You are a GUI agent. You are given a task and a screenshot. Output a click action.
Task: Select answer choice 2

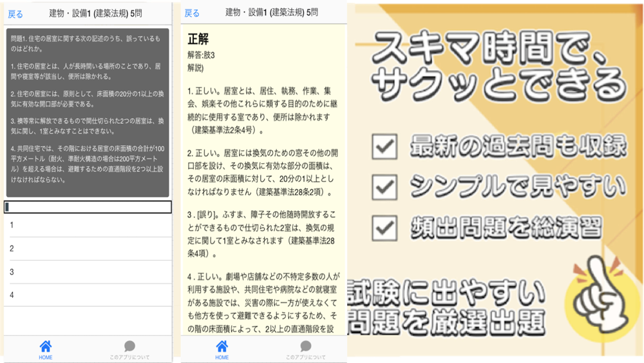pyautogui.click(x=88, y=248)
